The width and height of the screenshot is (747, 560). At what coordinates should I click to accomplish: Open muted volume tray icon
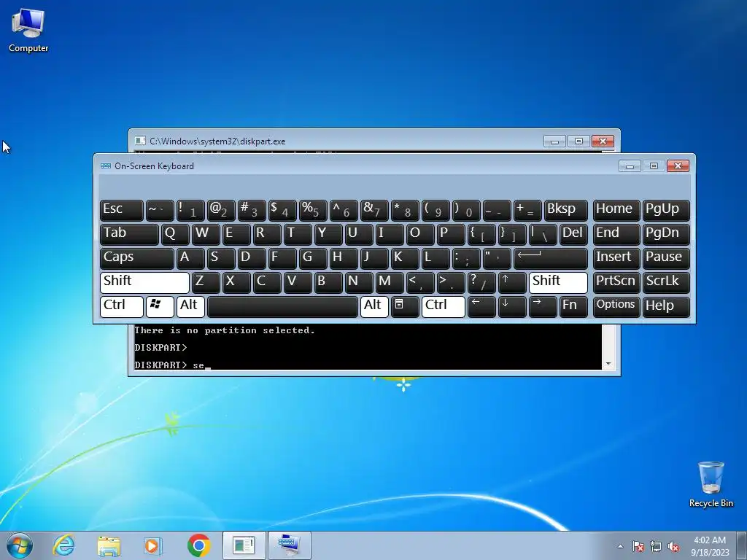pyautogui.click(x=673, y=546)
